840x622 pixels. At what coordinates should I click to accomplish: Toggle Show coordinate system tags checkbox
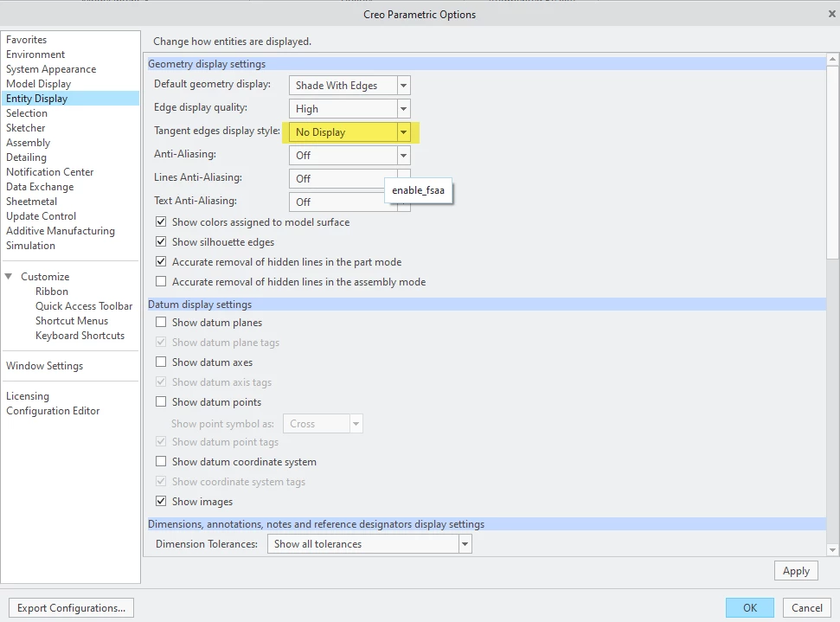(x=161, y=481)
